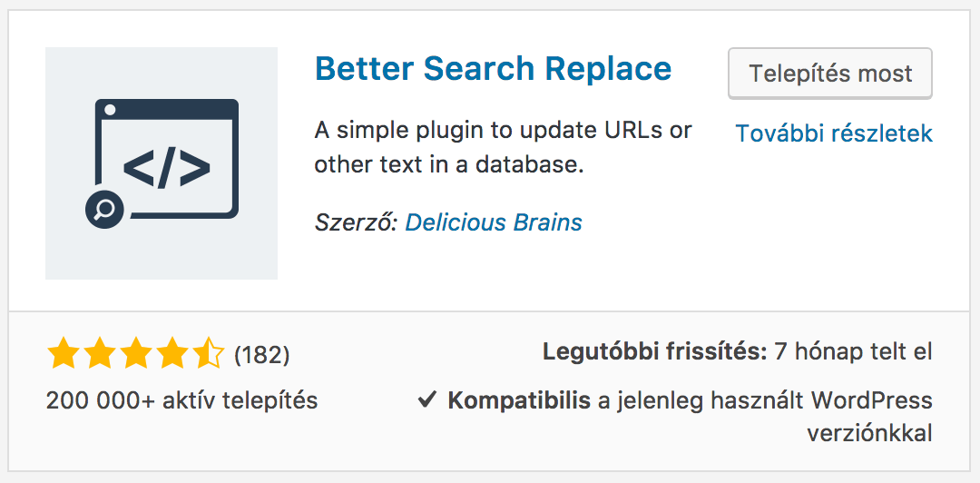Click the third rating star
The height and width of the screenshot is (483, 980).
135,353
